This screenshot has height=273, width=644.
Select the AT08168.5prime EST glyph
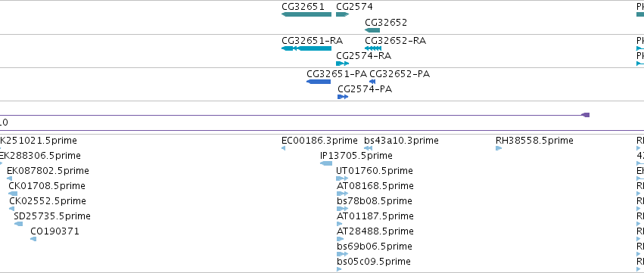click(342, 194)
